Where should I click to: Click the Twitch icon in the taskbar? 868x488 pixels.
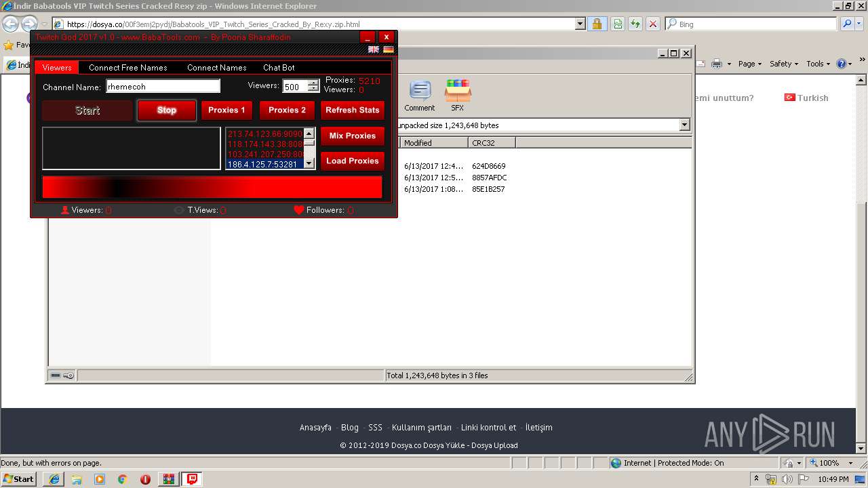tap(193, 479)
